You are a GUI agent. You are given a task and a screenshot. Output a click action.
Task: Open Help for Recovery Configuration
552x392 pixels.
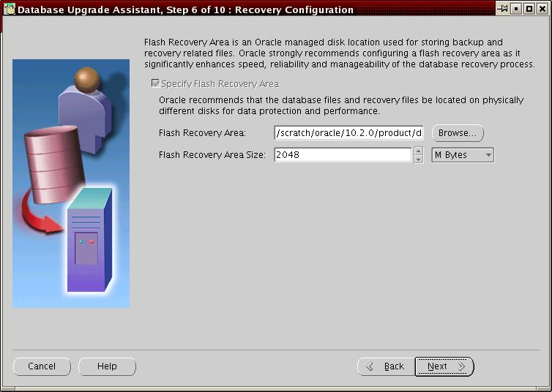107,366
